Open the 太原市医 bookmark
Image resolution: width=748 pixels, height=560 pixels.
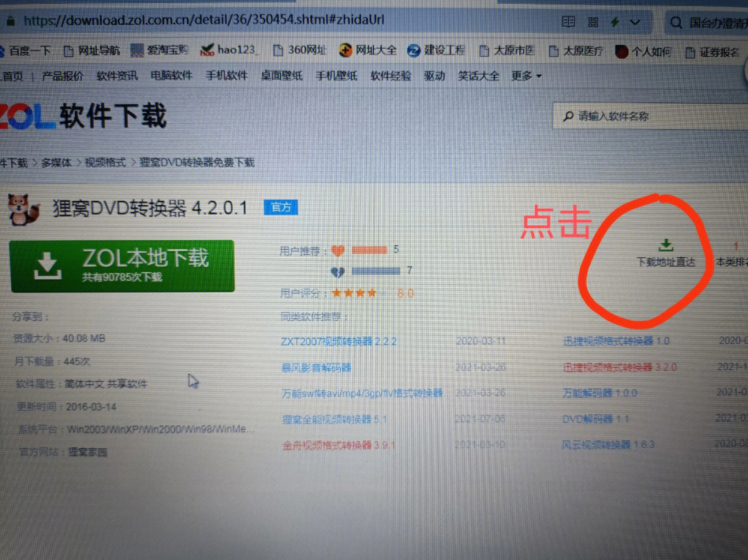tap(506, 51)
